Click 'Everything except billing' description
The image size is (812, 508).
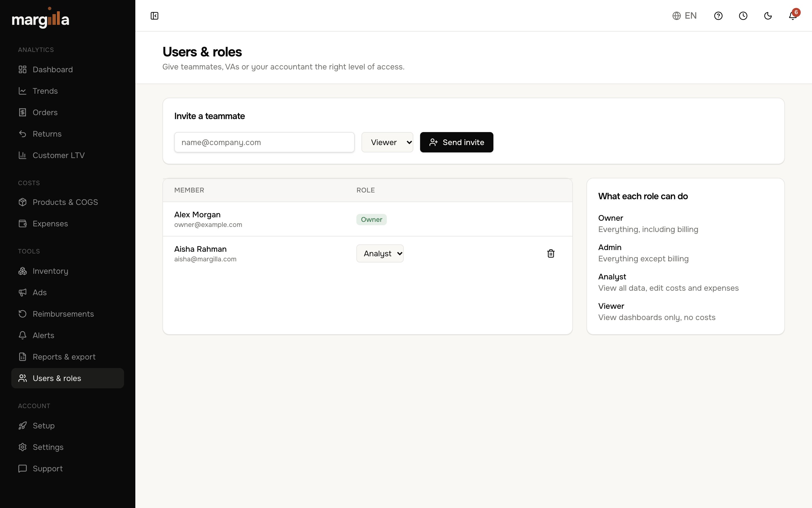click(643, 259)
